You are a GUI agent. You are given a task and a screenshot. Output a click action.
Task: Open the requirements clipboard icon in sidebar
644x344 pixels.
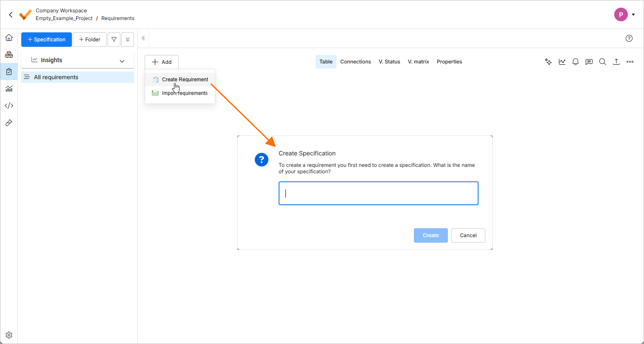9,72
